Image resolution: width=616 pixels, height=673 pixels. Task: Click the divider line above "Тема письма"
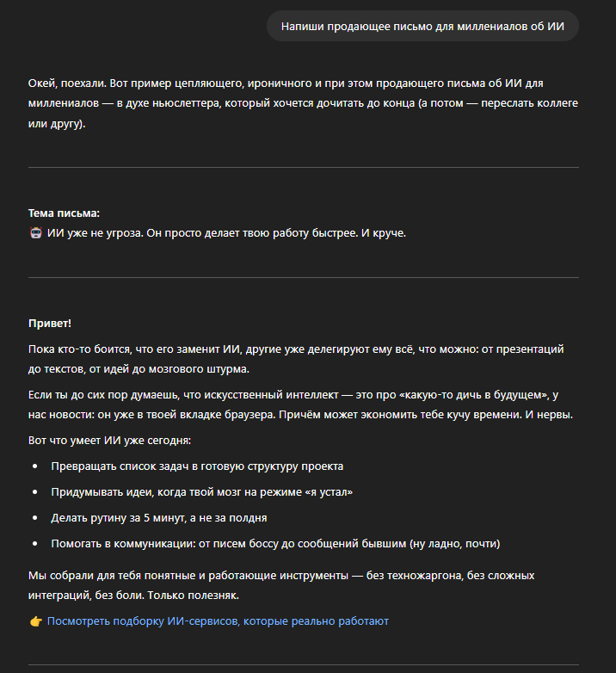pyautogui.click(x=303, y=167)
